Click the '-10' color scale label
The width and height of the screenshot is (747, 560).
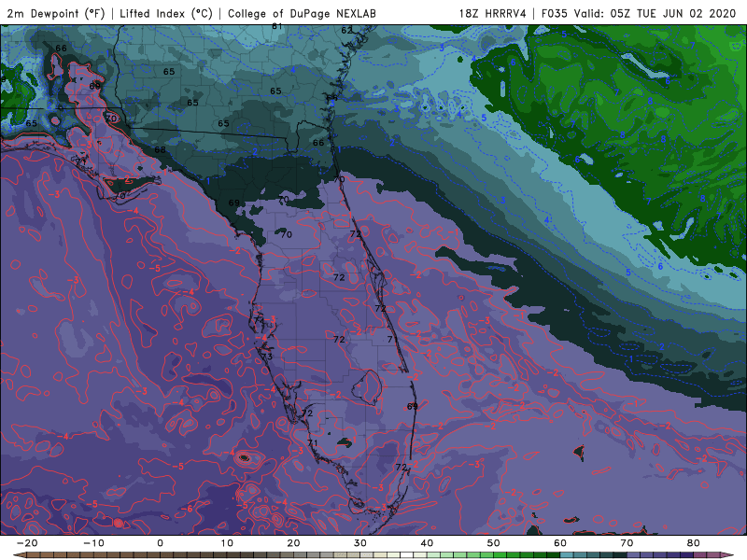tap(93, 543)
